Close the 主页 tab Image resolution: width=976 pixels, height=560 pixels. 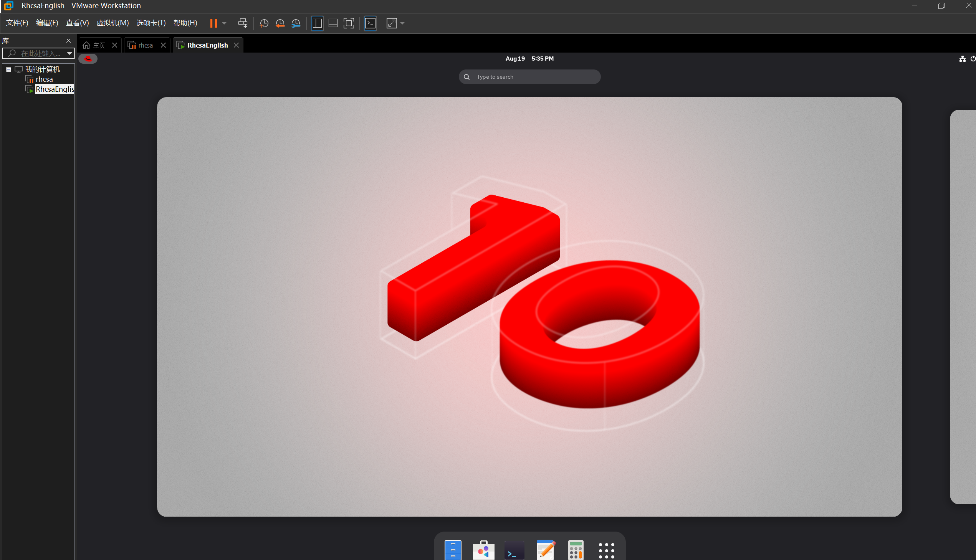point(115,45)
